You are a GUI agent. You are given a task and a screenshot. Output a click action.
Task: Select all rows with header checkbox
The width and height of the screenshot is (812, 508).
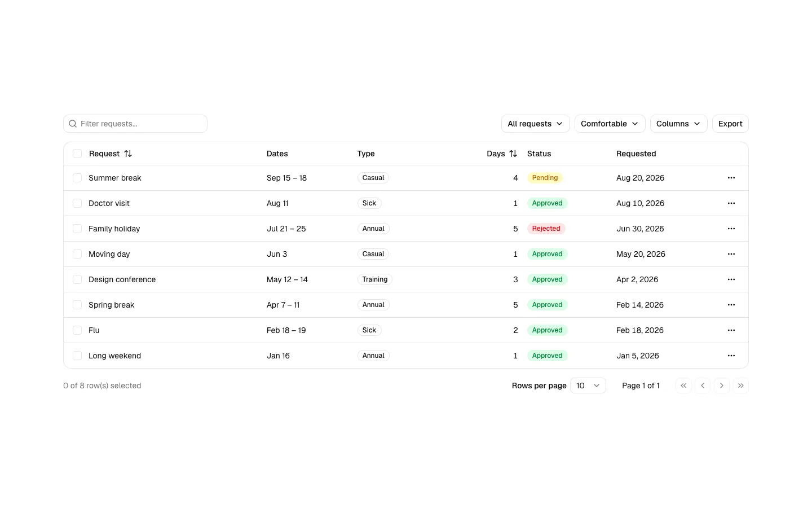77,154
